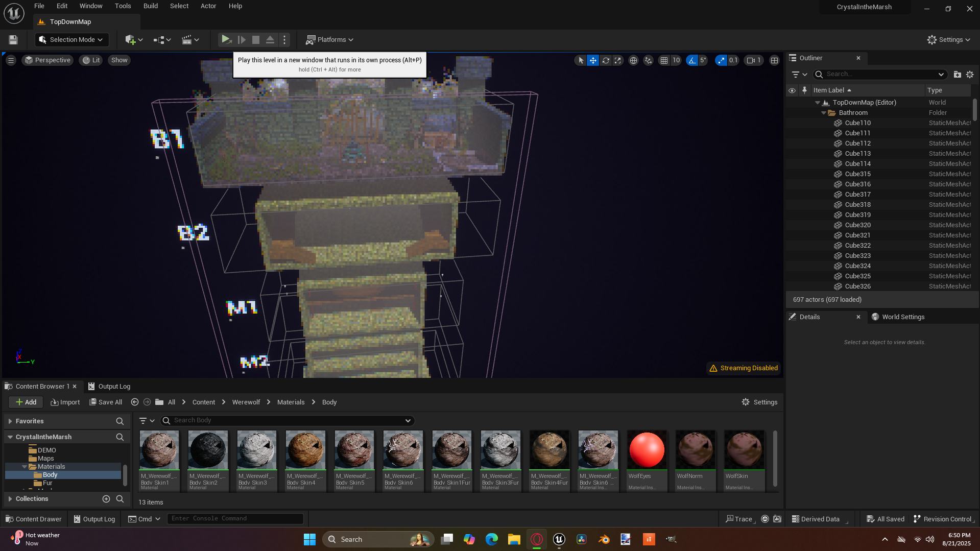Screen dimensions: 980x551
Task: Activate the select objects cursor tool
Action: 581,60
